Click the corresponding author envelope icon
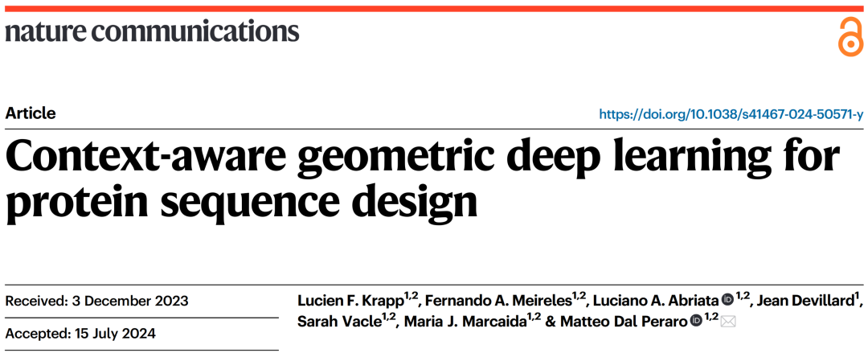Viewport: 868px width, 353px height. 728,322
